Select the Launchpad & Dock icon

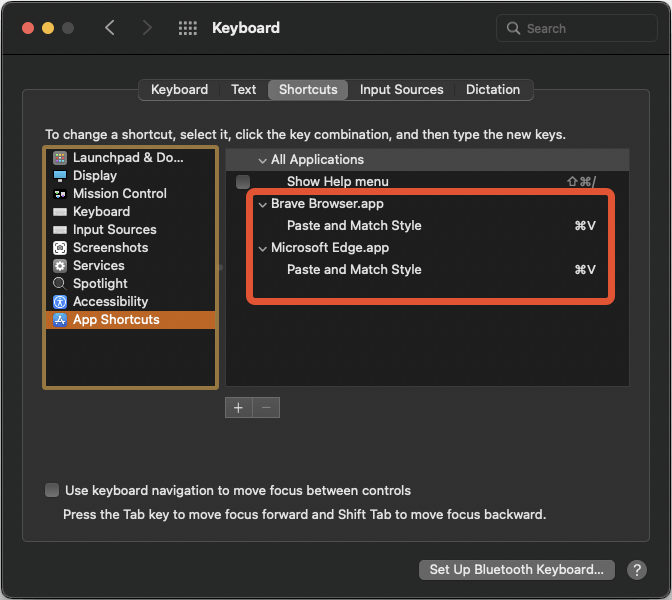[x=60, y=158]
